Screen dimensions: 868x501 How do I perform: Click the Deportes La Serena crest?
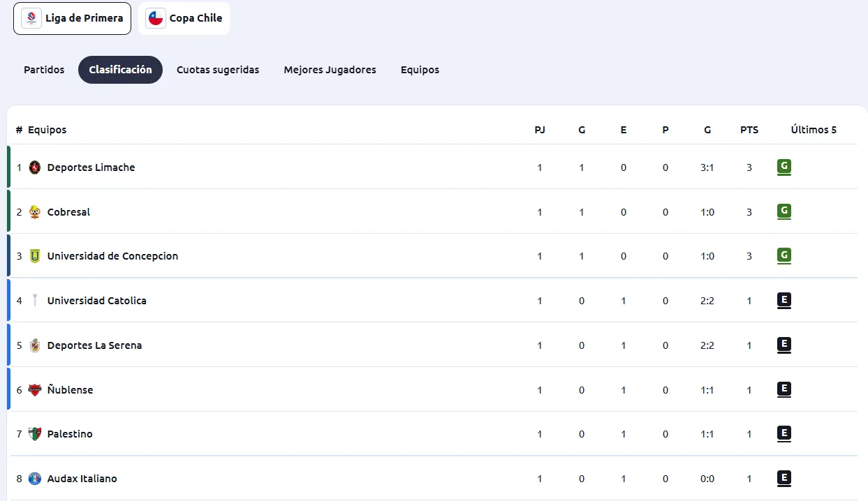(x=35, y=345)
